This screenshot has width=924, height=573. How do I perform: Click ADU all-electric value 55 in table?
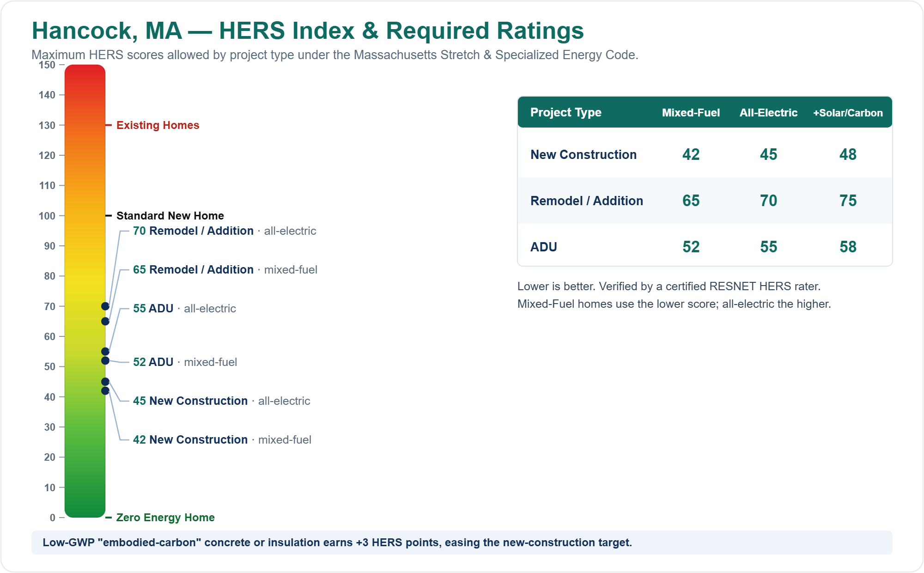click(x=768, y=247)
